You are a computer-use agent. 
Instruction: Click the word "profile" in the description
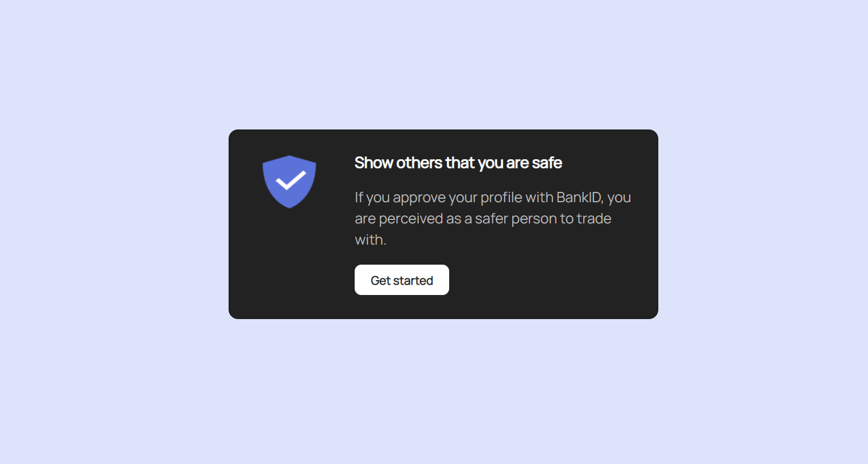click(501, 198)
